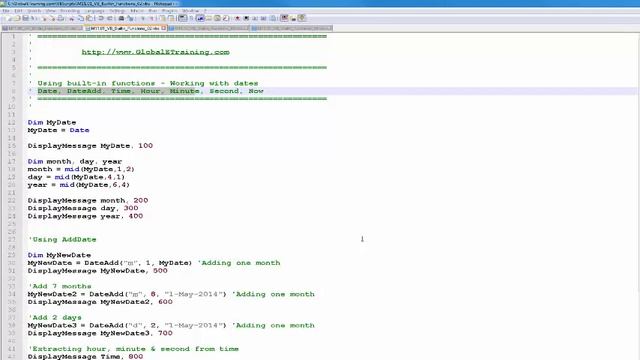This screenshot has height=360, width=640.
Task: Click Zoom Out toolbar icon
Action: 151,18
